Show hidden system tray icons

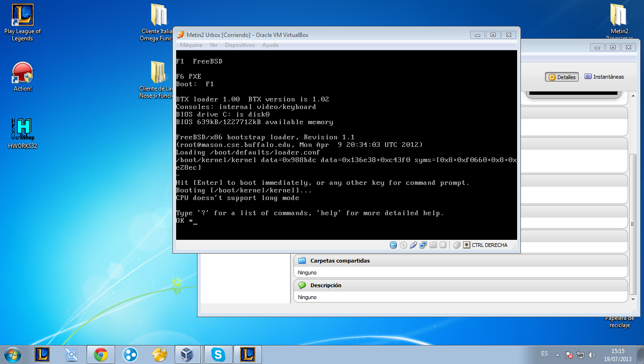[x=557, y=355]
